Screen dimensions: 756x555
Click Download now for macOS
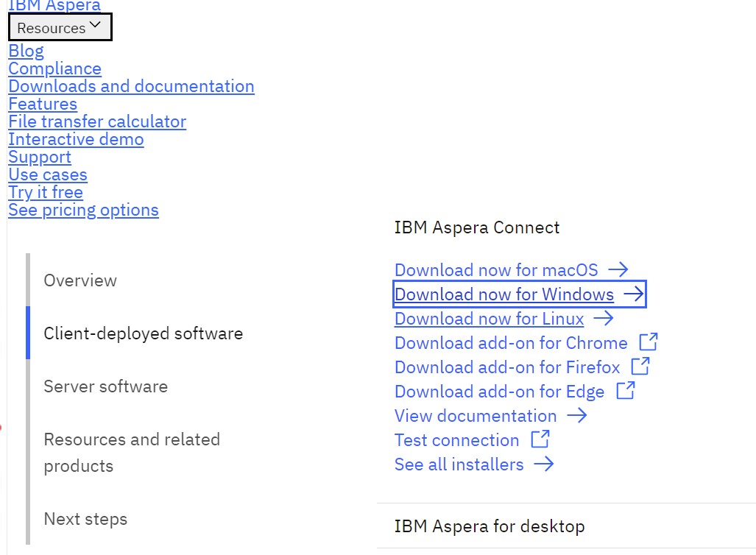(496, 269)
